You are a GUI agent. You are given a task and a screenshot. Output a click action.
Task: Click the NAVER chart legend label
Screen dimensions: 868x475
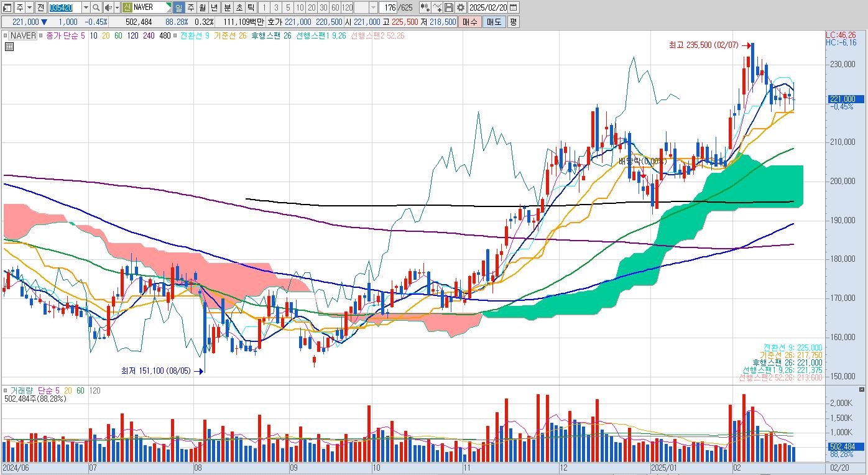point(22,35)
